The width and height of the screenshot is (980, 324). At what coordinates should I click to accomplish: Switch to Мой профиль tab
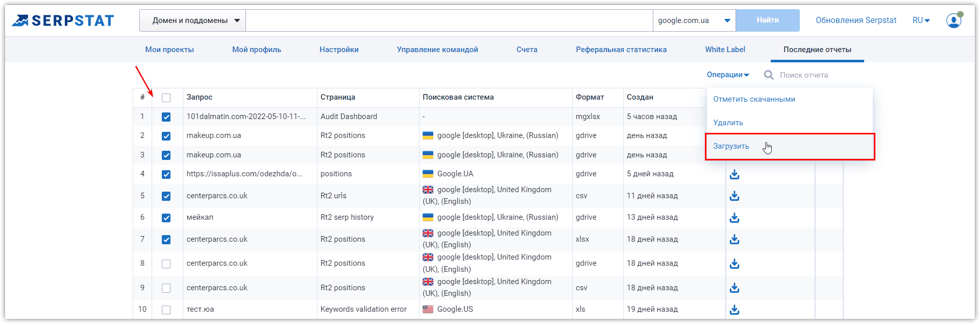pos(257,50)
